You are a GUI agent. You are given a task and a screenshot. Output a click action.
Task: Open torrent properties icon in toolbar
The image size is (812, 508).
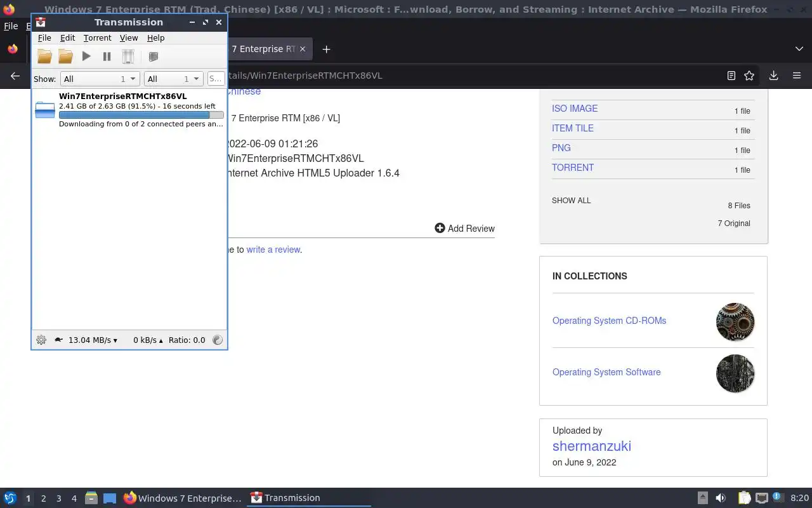tap(153, 57)
